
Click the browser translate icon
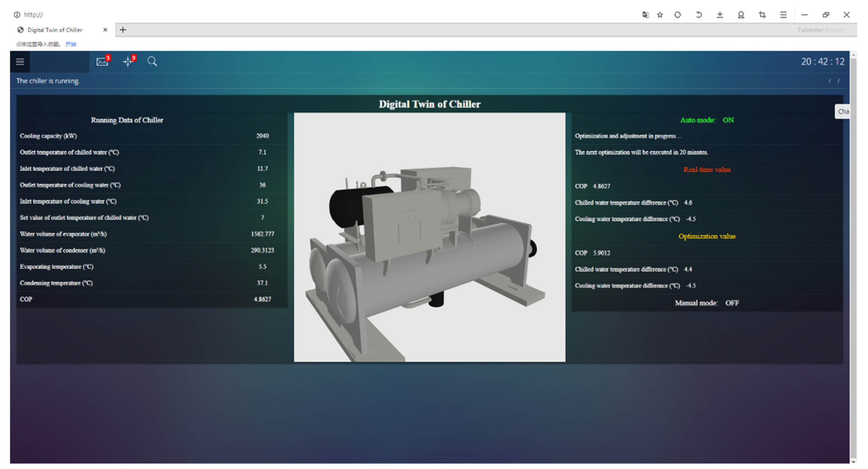645,15
